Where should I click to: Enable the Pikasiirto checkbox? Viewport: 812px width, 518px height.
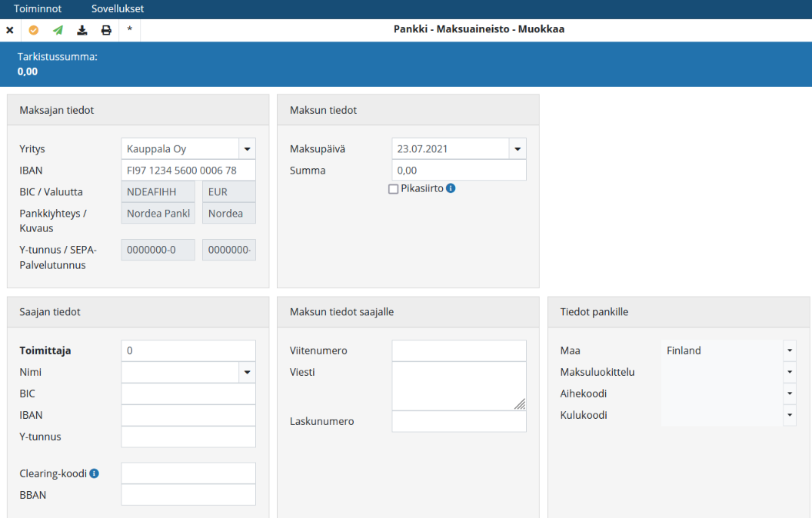(x=394, y=189)
